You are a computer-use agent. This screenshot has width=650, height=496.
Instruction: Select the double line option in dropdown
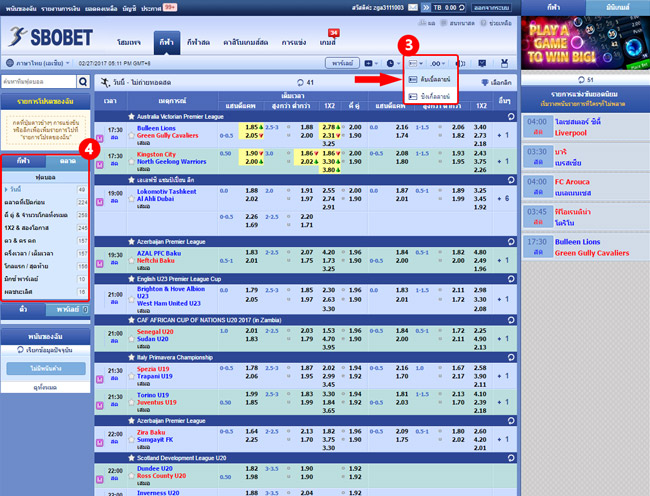click(430, 79)
